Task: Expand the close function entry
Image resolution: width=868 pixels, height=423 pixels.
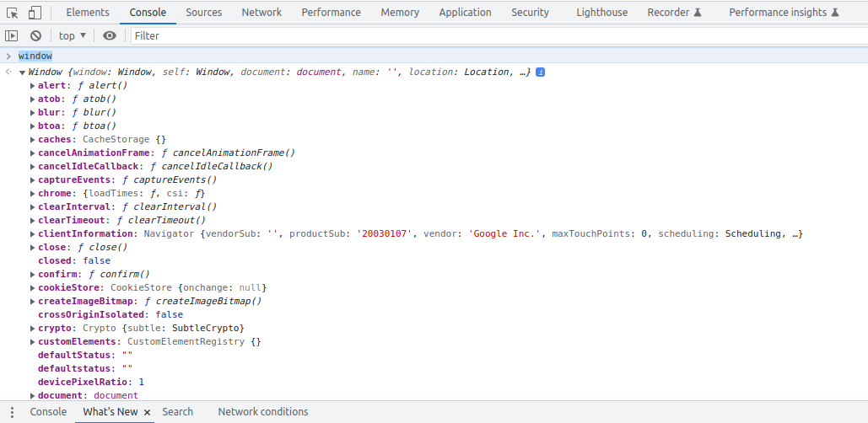Action: 33,247
